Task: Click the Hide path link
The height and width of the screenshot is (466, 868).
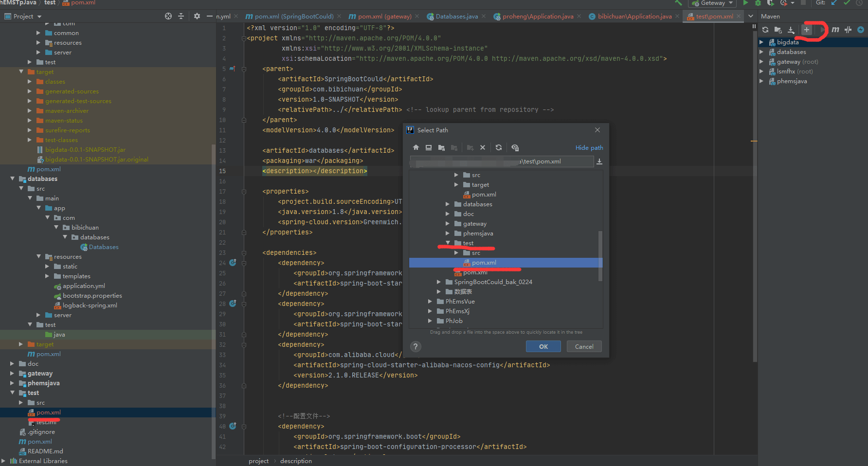Action: pyautogui.click(x=589, y=148)
